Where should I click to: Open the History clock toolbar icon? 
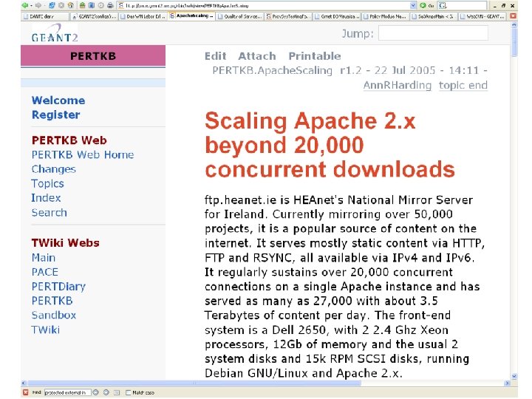tap(100, 5)
